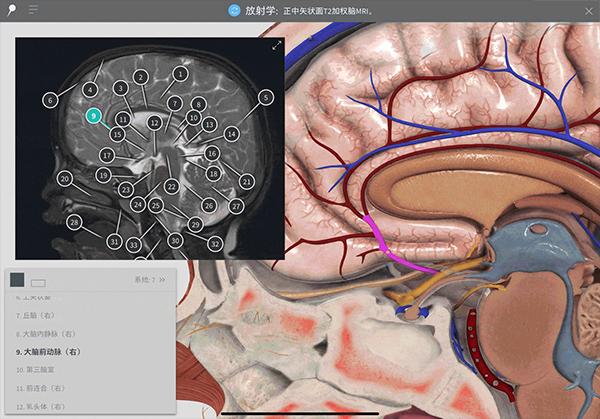600x419 pixels.
Task: Toggle the dark square view mode button
Action: click(17, 281)
